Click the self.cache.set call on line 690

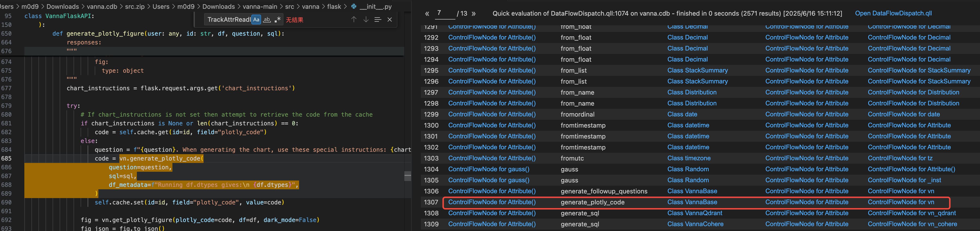189,202
